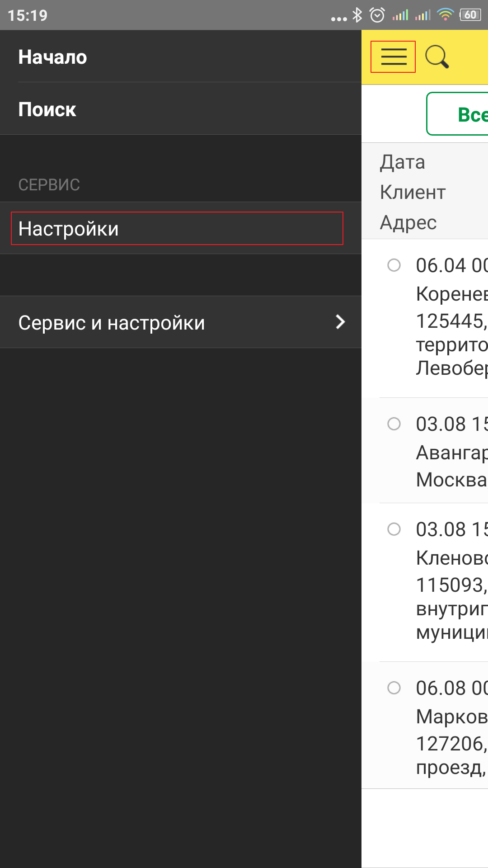The image size is (488, 868).
Task: Click the green Все filter button
Action: tap(457, 114)
